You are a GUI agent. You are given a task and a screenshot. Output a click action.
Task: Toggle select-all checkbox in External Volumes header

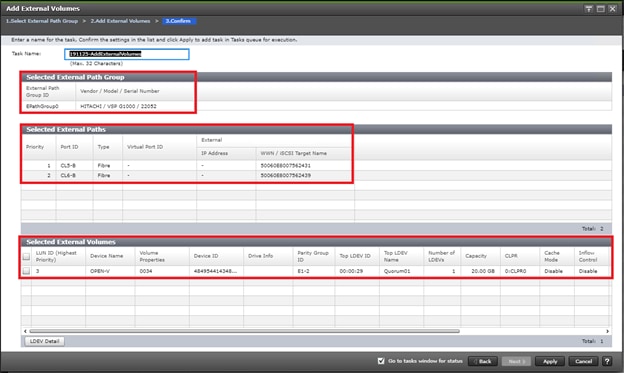[26, 256]
